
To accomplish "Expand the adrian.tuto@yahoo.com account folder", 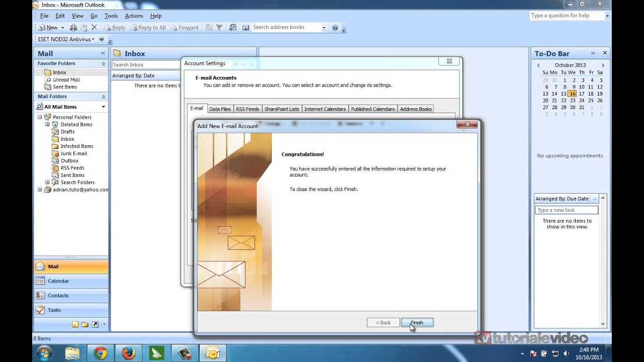I will 40,190.
